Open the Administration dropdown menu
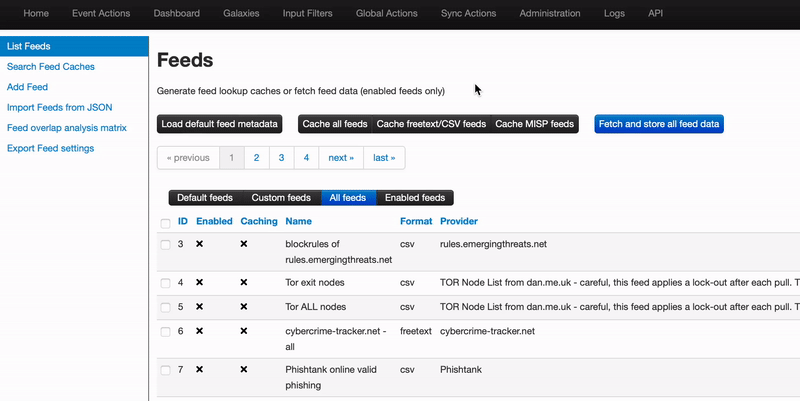This screenshot has height=401, width=800. coord(550,14)
